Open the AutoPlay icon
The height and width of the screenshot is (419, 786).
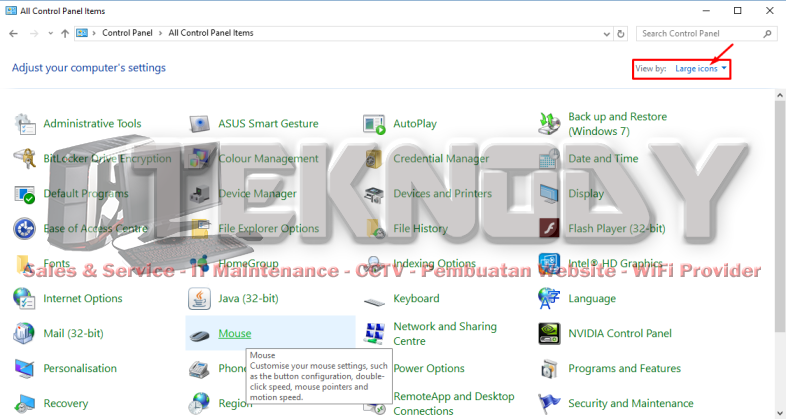point(374,124)
